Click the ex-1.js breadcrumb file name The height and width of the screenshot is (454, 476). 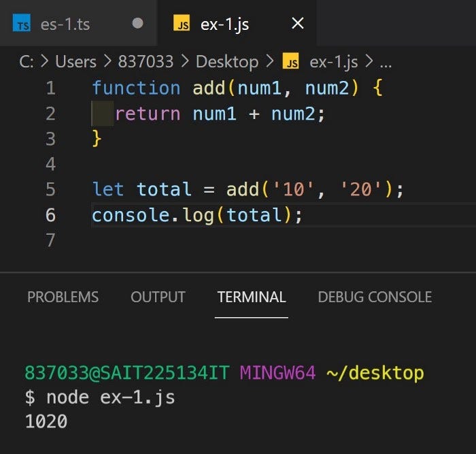click(335, 62)
